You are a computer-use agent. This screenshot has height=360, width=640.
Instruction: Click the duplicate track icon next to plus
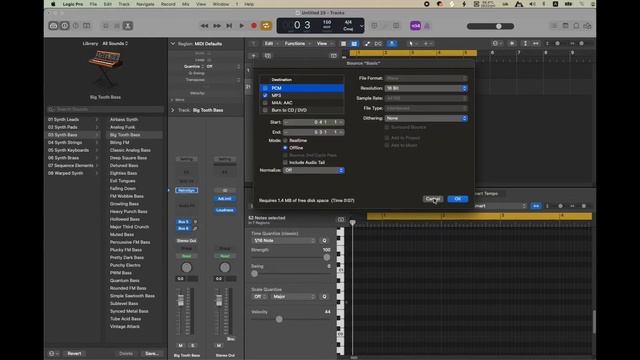[x=268, y=56]
